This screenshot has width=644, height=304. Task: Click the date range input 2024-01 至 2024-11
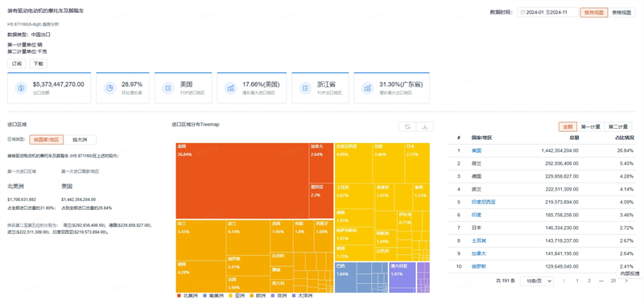(x=547, y=12)
